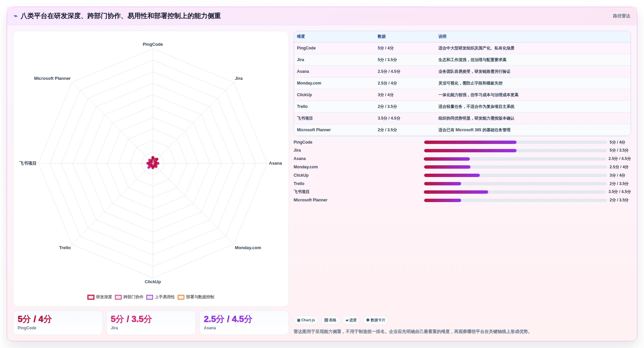The image size is (644, 348).
Task: Click the 路径雷达 label in header
Action: coord(621,16)
